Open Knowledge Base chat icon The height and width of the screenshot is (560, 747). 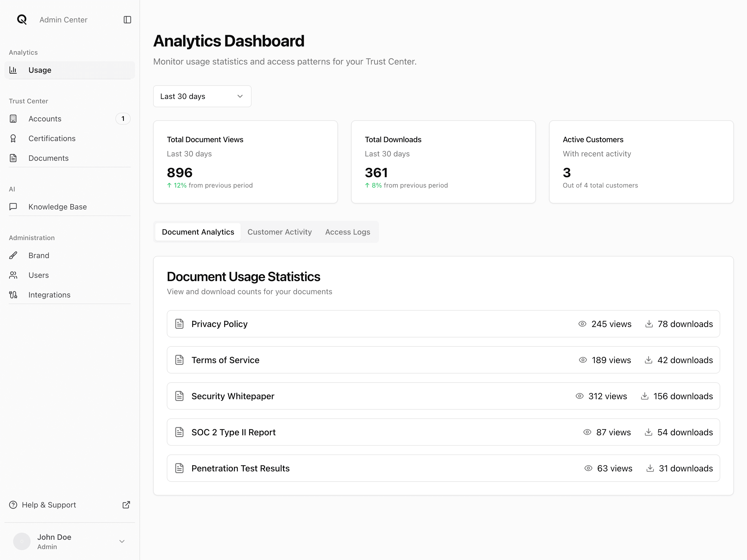tap(13, 207)
